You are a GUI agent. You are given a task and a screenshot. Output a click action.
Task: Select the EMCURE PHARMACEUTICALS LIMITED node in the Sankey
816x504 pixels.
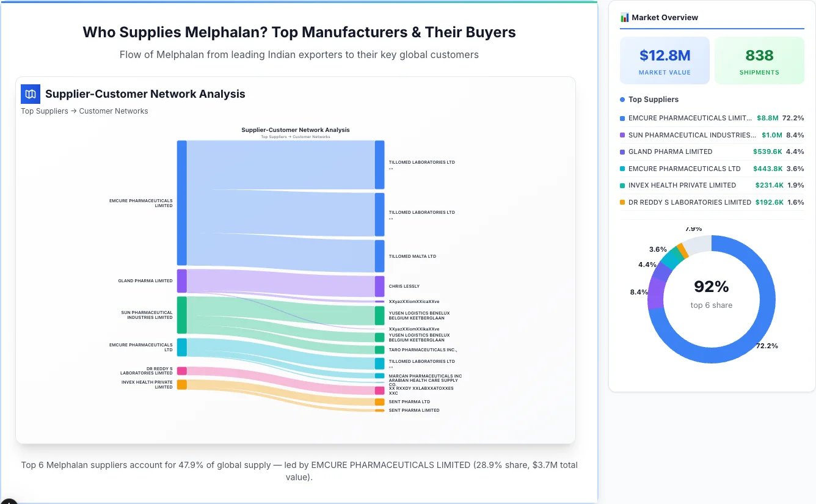[180, 202]
